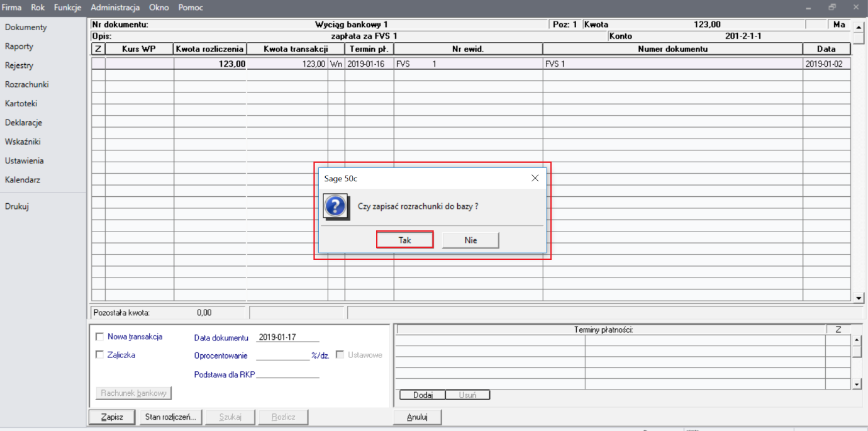The height and width of the screenshot is (431, 868).
Task: Open the Administracja menu
Action: (115, 8)
